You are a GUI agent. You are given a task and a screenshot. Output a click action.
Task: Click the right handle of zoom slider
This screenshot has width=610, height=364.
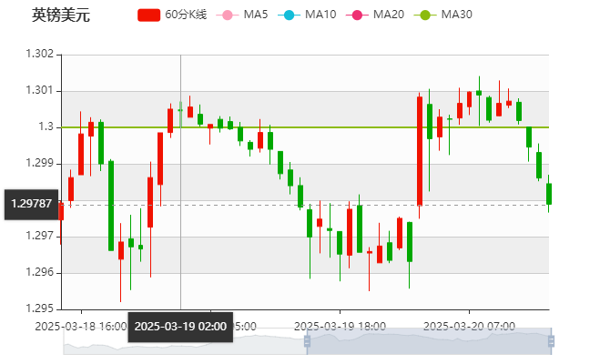click(552, 341)
